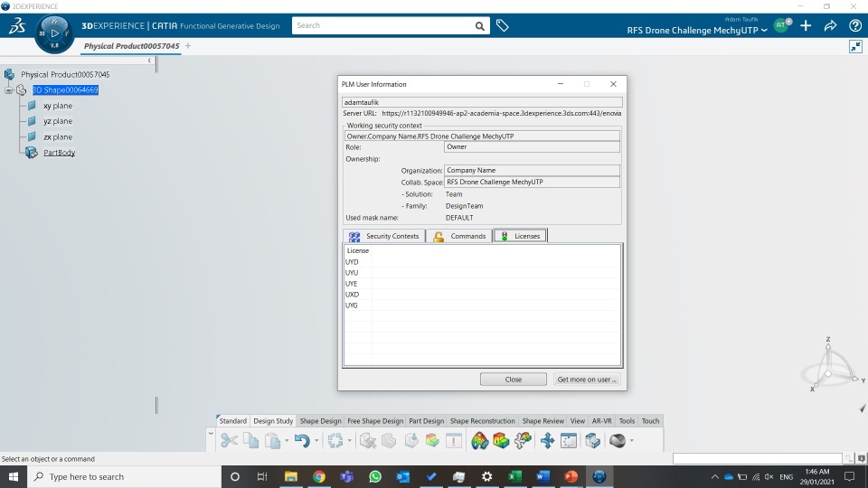Click the rainbow bracket generative design icon
This screenshot has width=868, height=488.
coord(480,440)
